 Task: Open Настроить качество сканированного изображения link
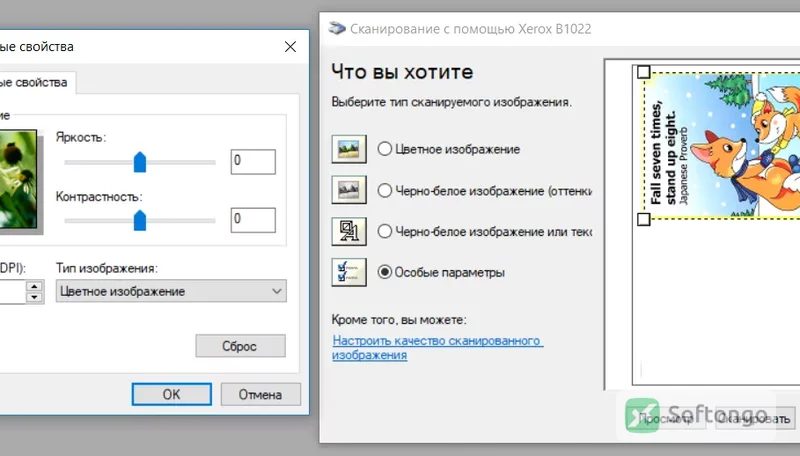(437, 347)
